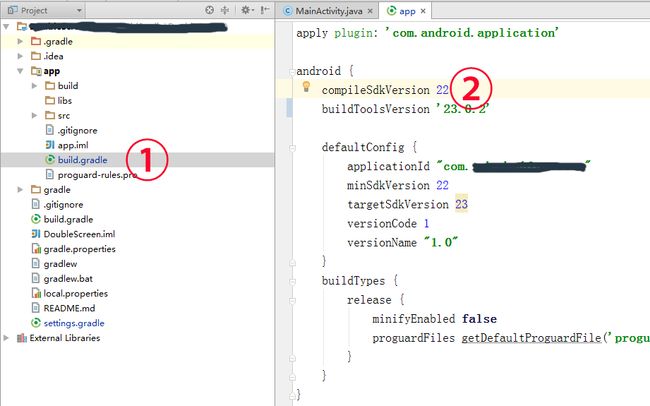Click gradle sync icon of settings.gradle
This screenshot has width=650, height=406.
point(36,323)
